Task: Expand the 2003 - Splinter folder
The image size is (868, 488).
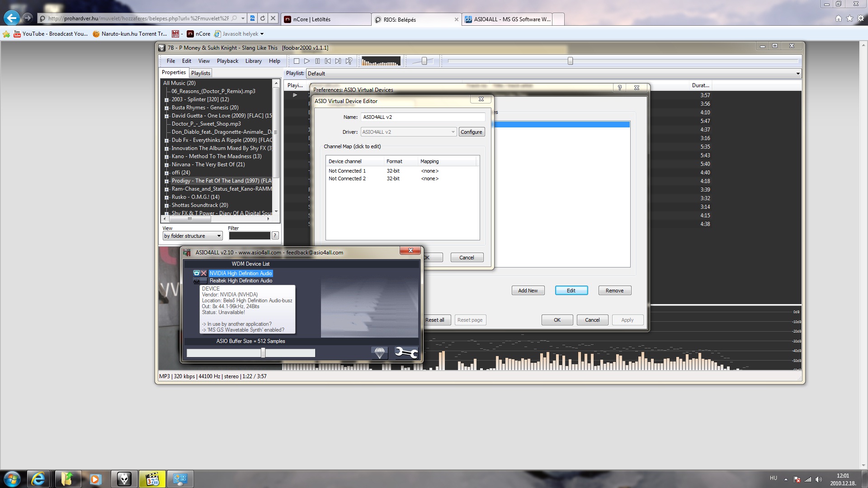Action: pos(166,100)
